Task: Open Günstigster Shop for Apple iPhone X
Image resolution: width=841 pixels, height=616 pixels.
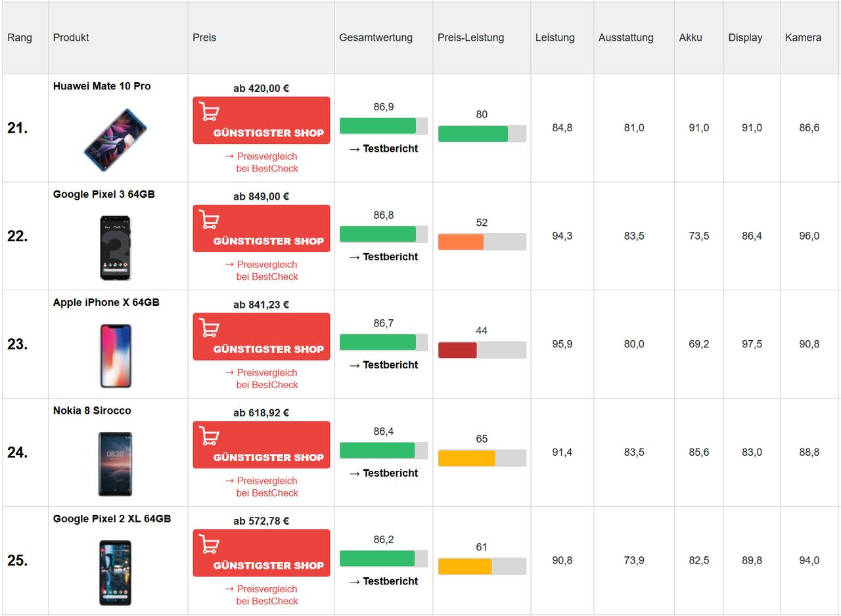Action: (261, 336)
